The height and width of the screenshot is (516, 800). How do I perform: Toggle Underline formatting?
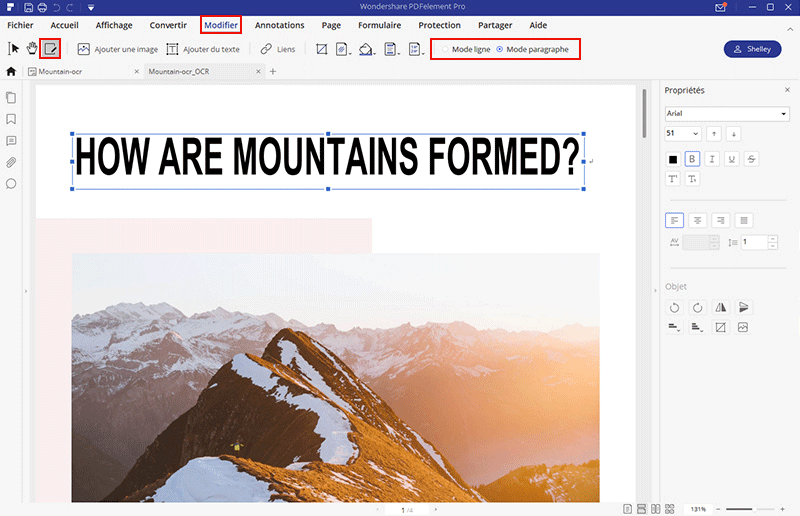[x=731, y=159]
